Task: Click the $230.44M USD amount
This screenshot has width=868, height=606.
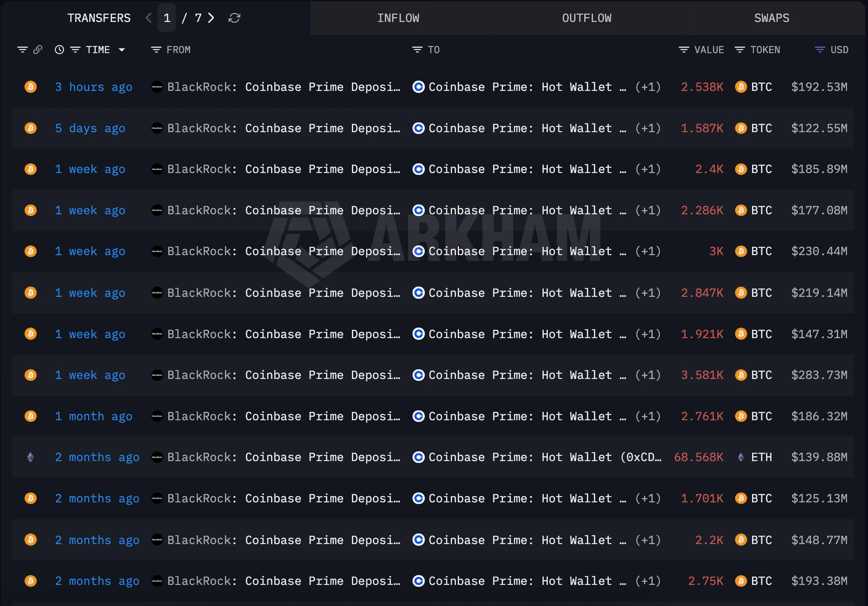Action: pos(819,251)
